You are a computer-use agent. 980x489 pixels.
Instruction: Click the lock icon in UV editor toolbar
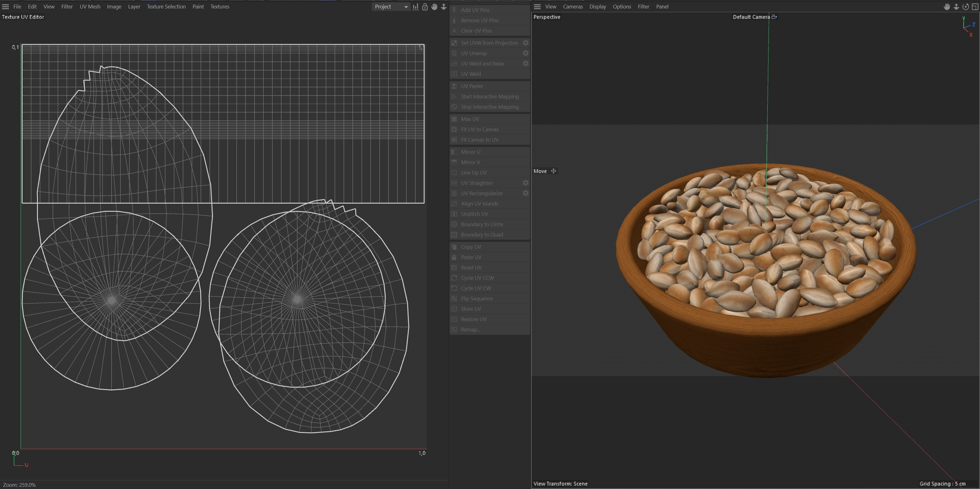tap(425, 7)
